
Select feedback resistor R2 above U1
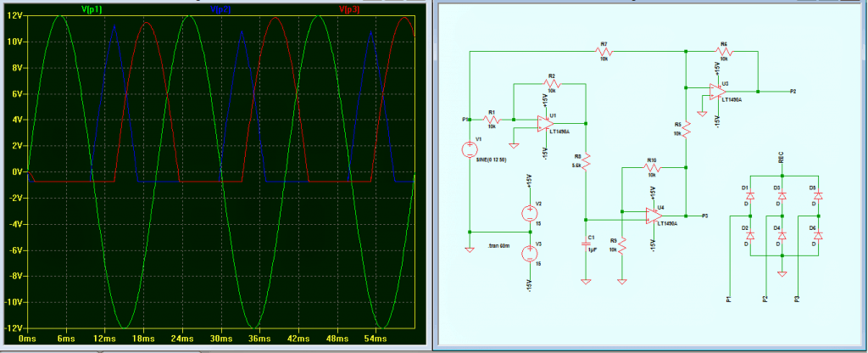(551, 83)
